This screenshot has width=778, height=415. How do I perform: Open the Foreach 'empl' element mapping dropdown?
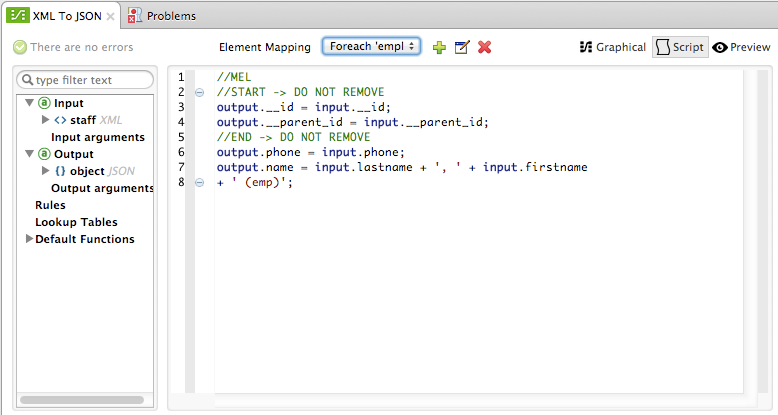point(371,47)
